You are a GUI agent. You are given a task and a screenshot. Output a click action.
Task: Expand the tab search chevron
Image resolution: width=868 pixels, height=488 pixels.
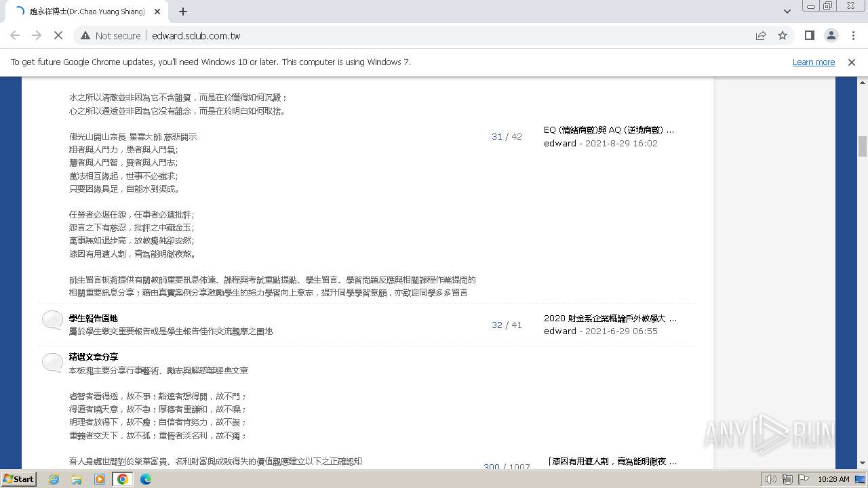787,12
